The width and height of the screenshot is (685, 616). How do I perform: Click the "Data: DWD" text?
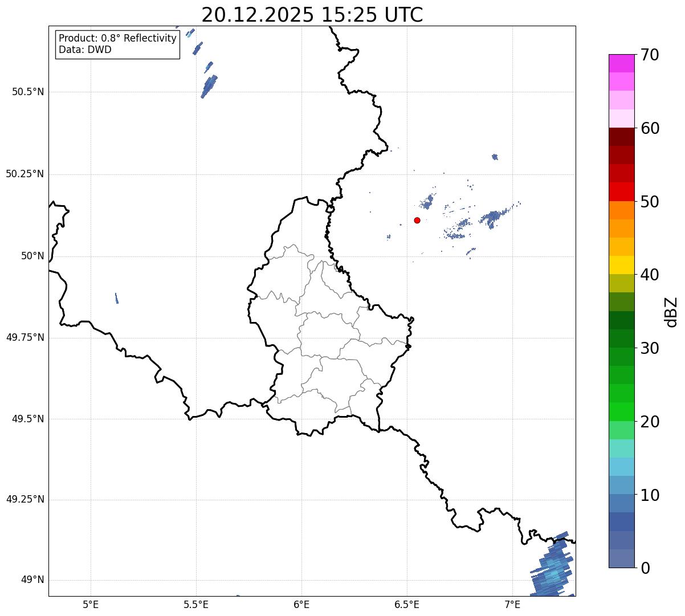[85, 50]
